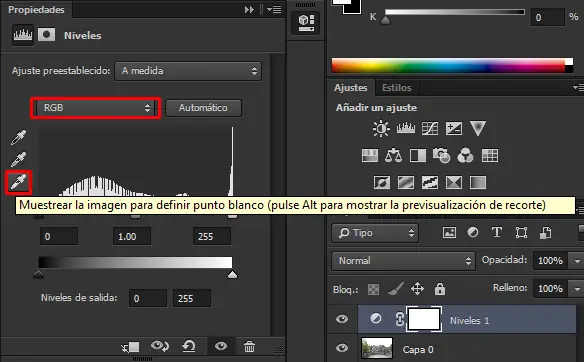Open the Tipo layer filter dropdown
The width and height of the screenshot is (584, 362).
[375, 233]
